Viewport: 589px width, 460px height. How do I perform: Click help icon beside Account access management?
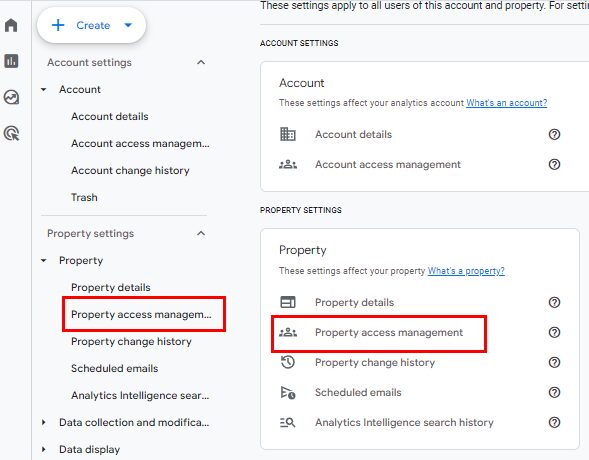[x=554, y=164]
